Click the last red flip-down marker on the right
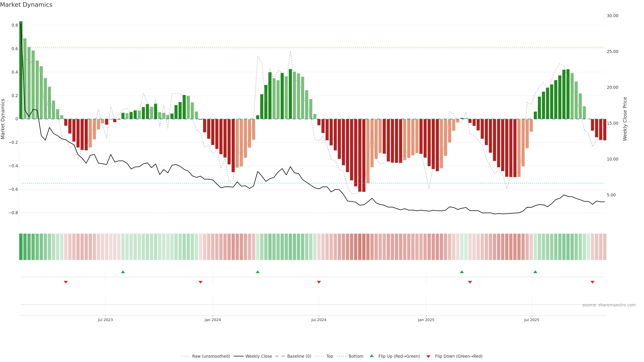This screenshot has width=644, height=362. click(x=592, y=282)
